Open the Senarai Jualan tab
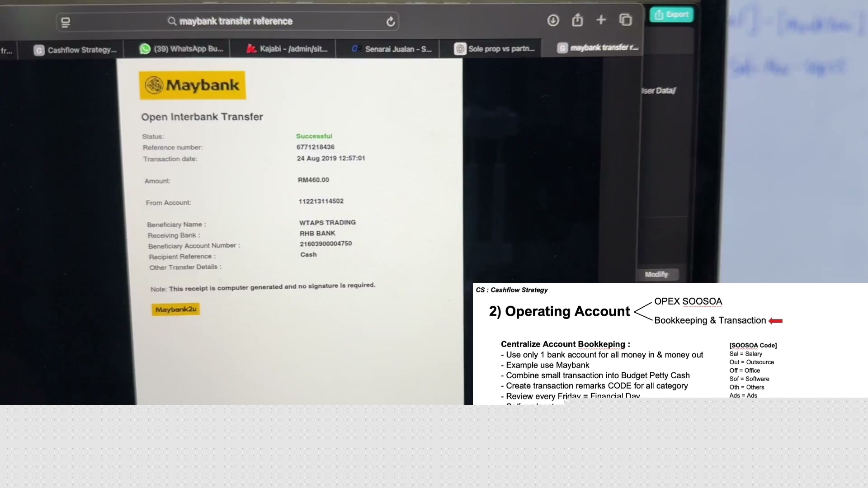This screenshot has width=868, height=488. tap(392, 49)
